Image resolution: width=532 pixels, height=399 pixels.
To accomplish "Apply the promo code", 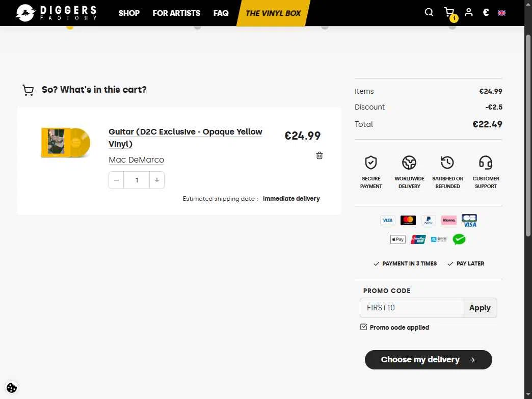I will [x=480, y=308].
